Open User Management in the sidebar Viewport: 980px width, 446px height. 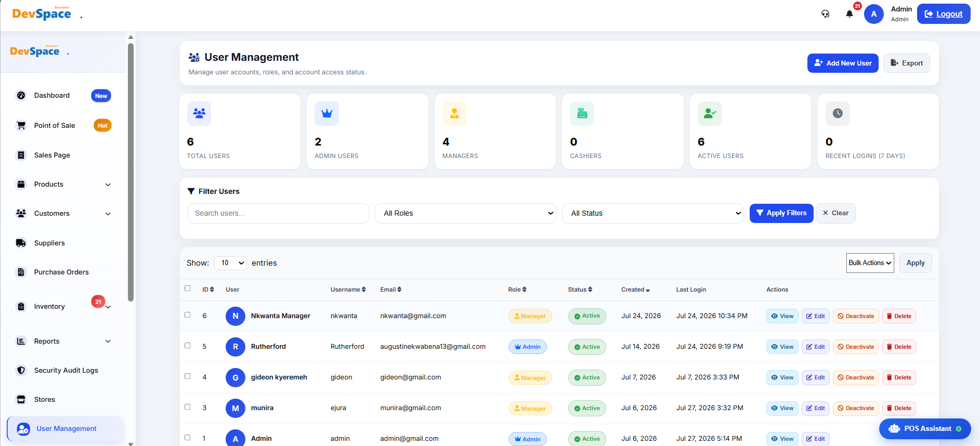[66, 429]
